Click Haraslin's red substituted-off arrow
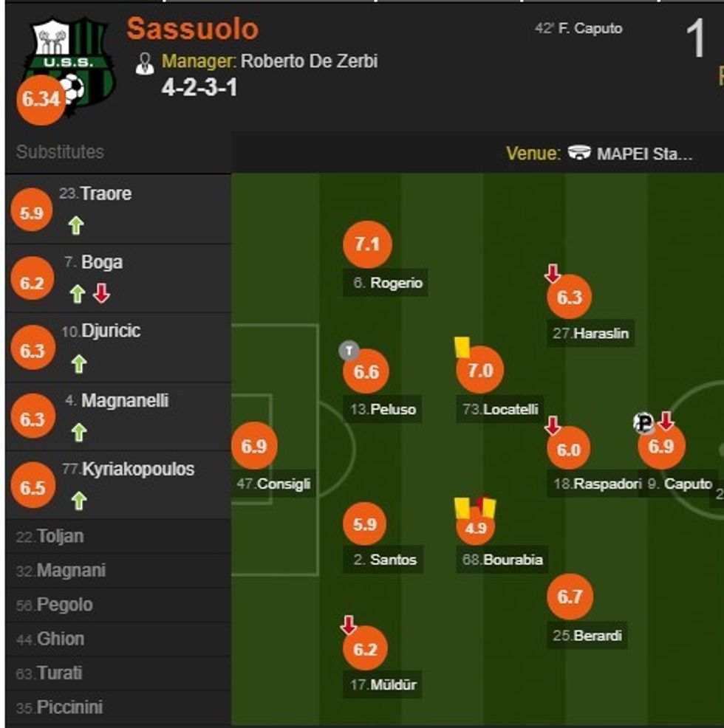 (x=553, y=275)
